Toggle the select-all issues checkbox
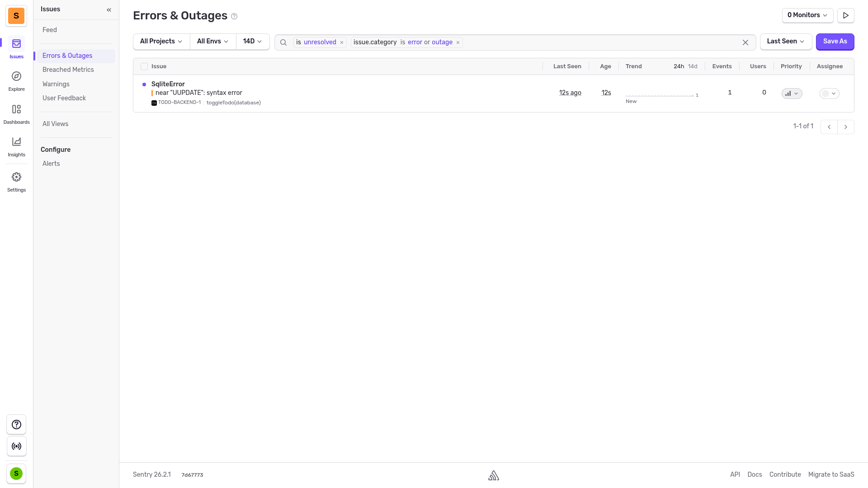This screenshot has width=868, height=488. coord(144,66)
